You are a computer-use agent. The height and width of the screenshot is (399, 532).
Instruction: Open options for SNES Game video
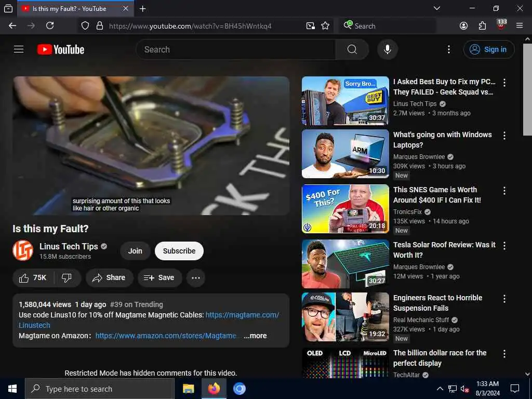pyautogui.click(x=504, y=191)
